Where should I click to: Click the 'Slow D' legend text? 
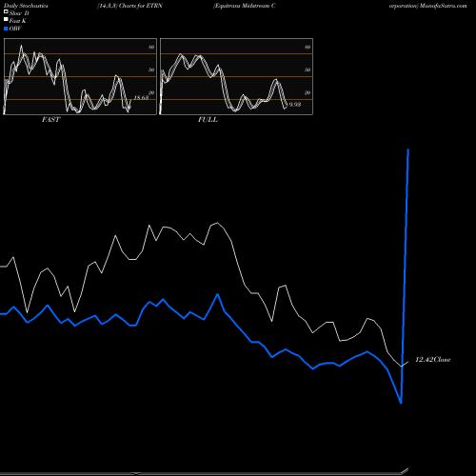coord(19,13)
